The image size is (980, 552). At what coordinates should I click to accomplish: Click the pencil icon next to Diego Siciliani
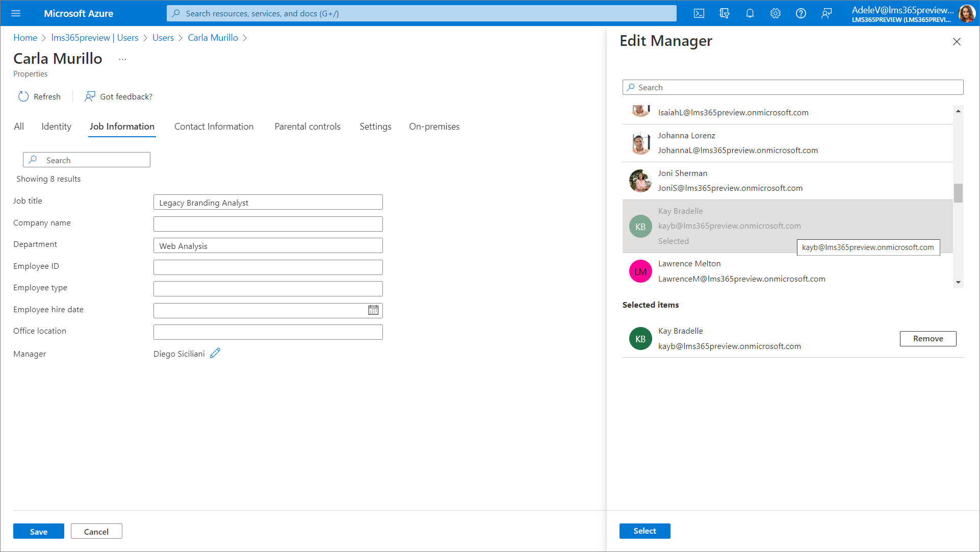click(215, 353)
